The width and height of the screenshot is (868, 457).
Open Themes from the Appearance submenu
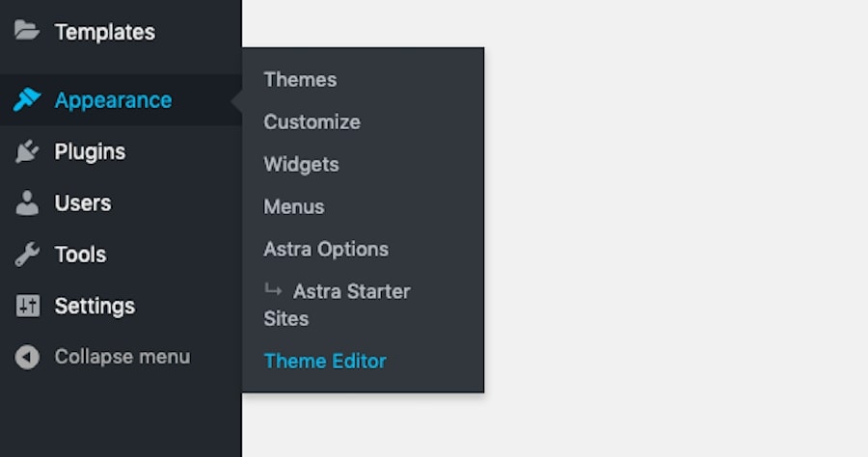click(300, 79)
